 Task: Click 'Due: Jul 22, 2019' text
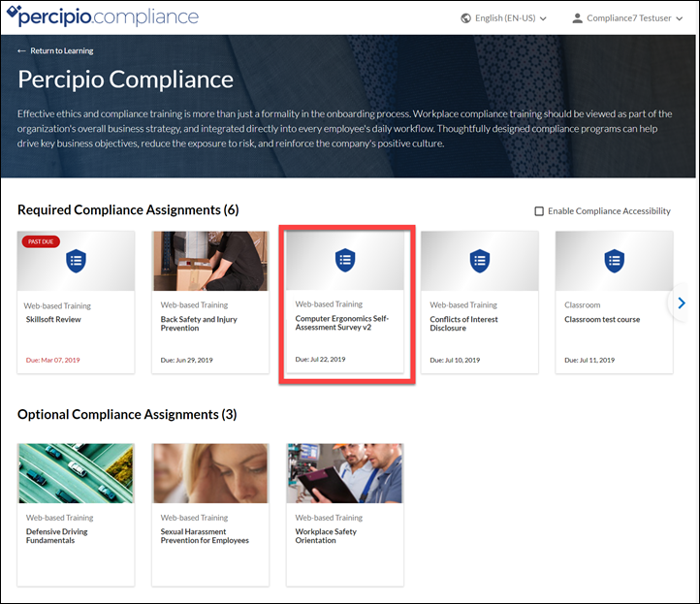[320, 360]
